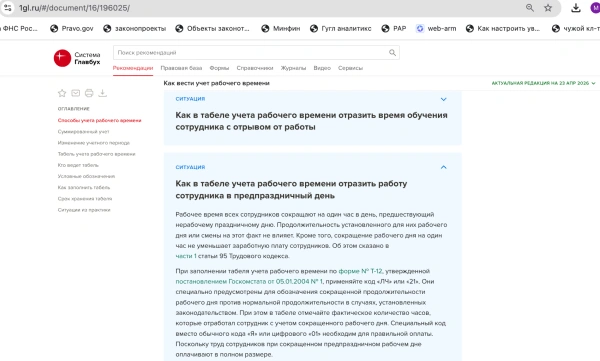Open Как настроить ув... bookmark

tap(503, 28)
